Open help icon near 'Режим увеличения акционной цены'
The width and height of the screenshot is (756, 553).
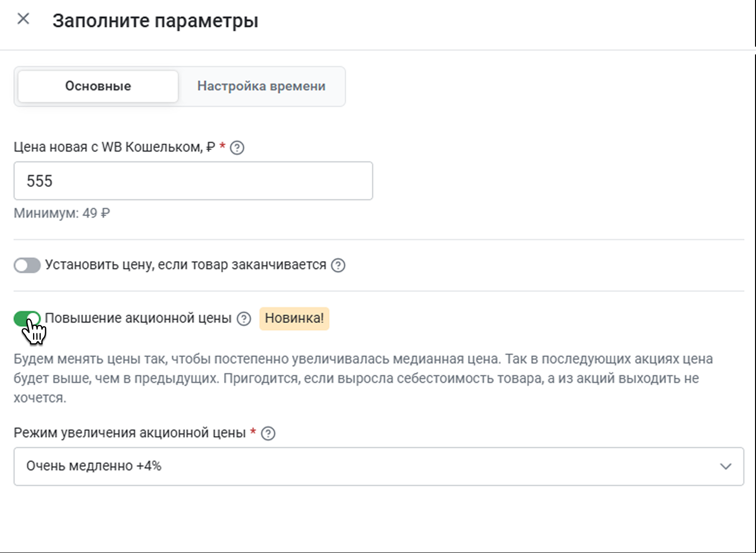tap(268, 433)
